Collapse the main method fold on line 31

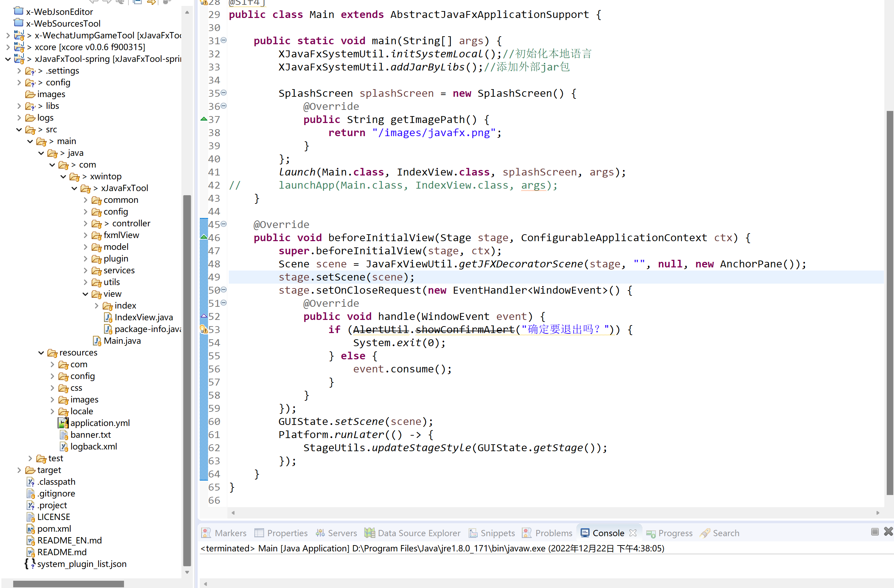point(224,40)
